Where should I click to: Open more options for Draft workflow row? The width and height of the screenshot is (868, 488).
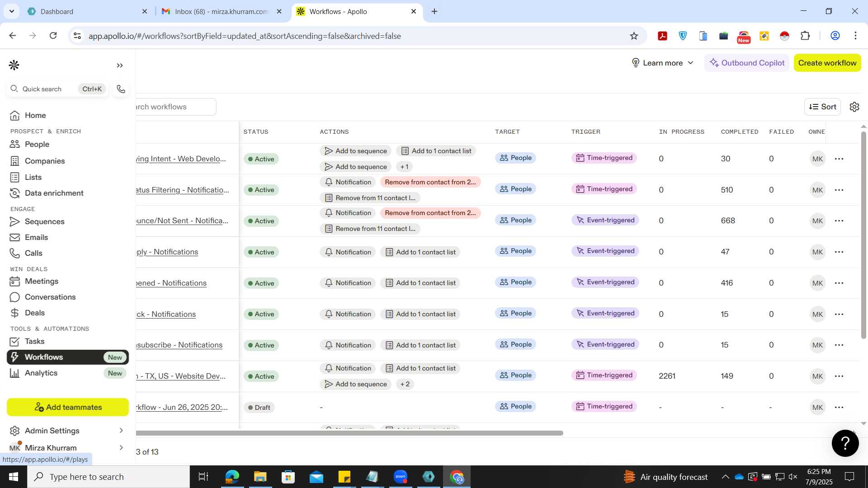(x=839, y=407)
